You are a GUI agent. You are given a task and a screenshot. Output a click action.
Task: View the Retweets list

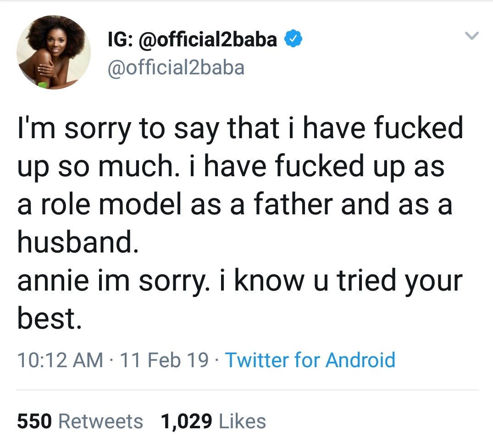coord(101,421)
